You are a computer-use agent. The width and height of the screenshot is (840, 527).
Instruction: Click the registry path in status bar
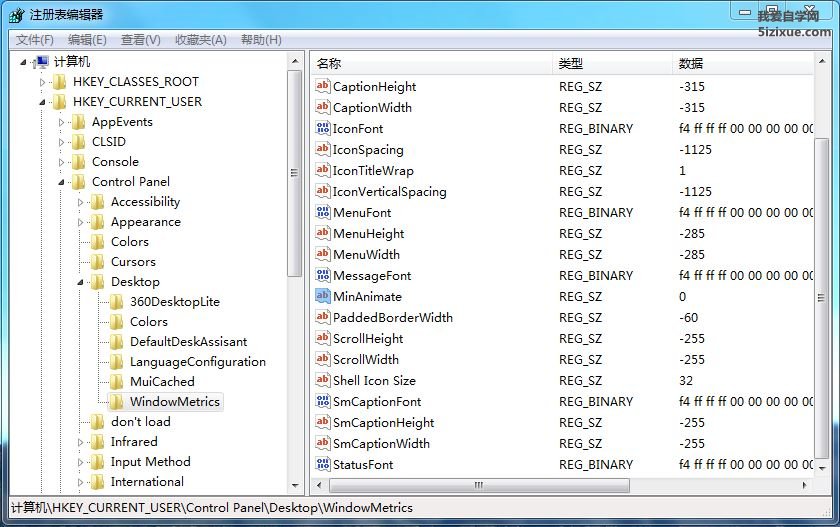212,508
